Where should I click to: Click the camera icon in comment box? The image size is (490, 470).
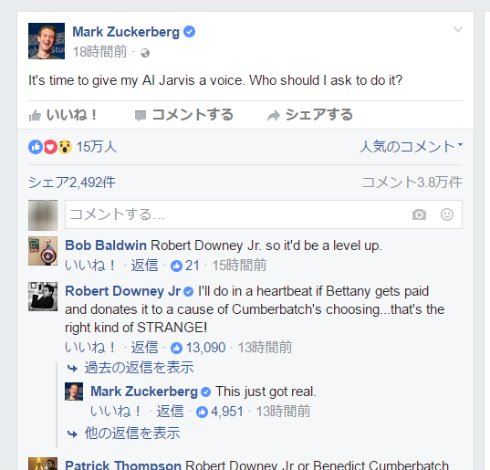click(x=419, y=214)
